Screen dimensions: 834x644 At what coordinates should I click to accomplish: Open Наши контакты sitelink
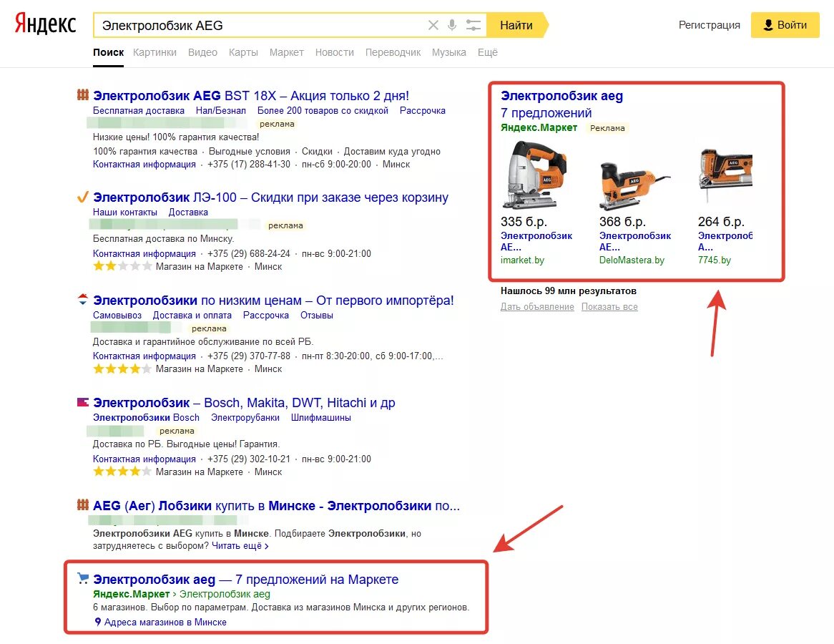(125, 213)
